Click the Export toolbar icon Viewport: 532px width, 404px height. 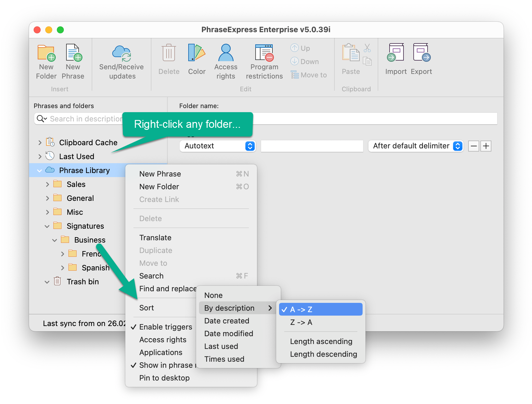(x=421, y=52)
